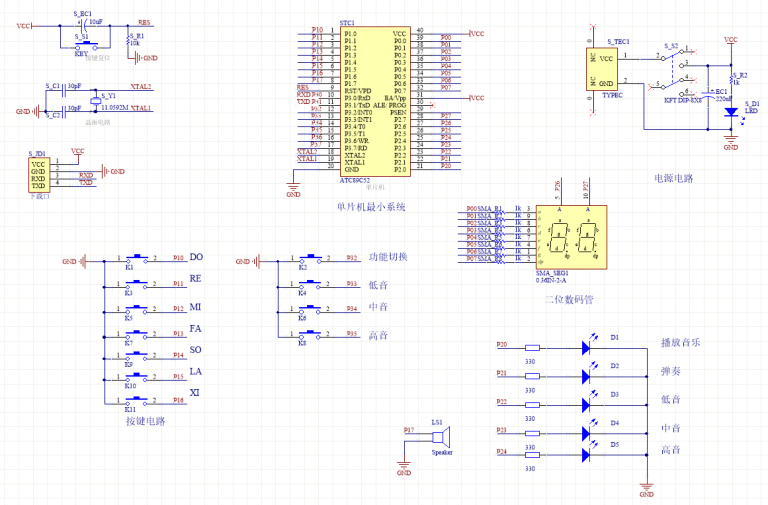The height and width of the screenshot is (505, 768).
Task: Select the 电源电路 section label
Action: click(674, 179)
